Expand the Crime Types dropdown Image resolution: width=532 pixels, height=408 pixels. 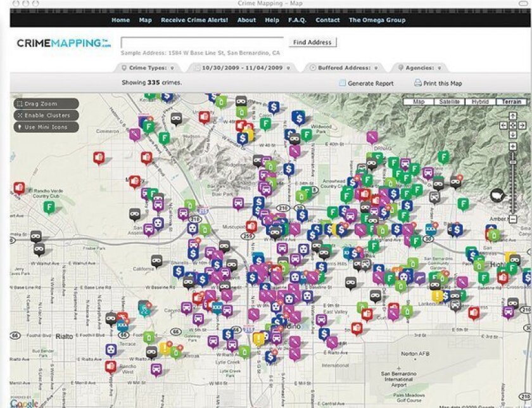coord(148,68)
